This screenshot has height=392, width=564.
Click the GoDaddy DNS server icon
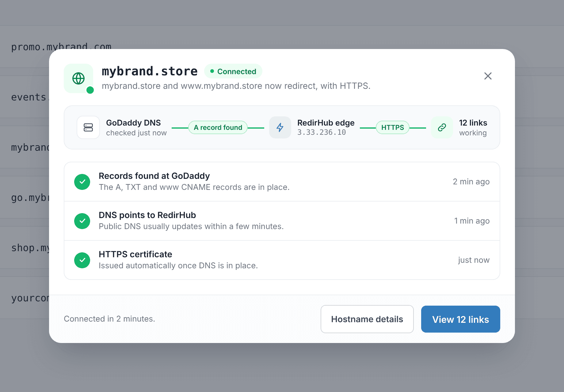click(x=88, y=127)
